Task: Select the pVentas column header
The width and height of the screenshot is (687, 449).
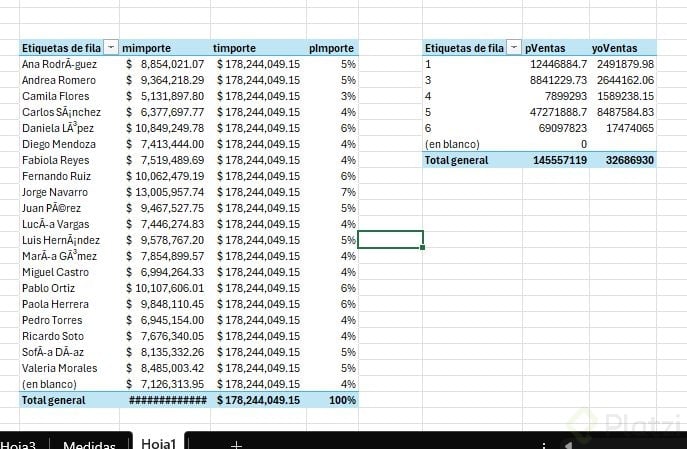Action: click(545, 48)
